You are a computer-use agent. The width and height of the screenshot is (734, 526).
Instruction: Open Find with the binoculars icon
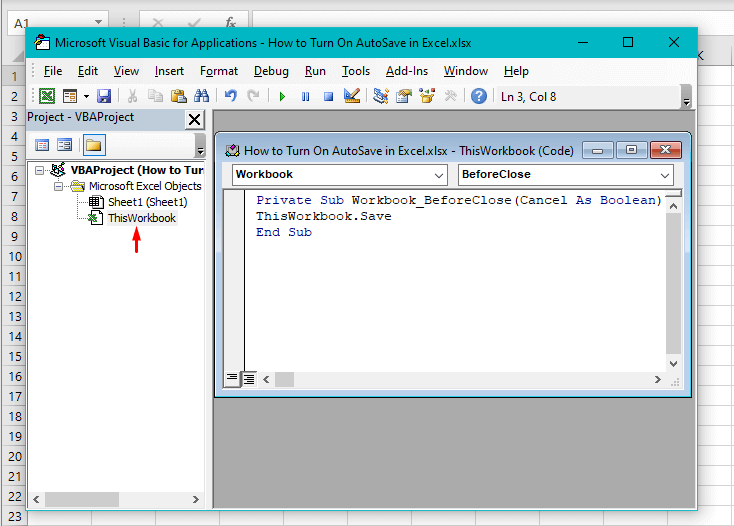[x=202, y=96]
